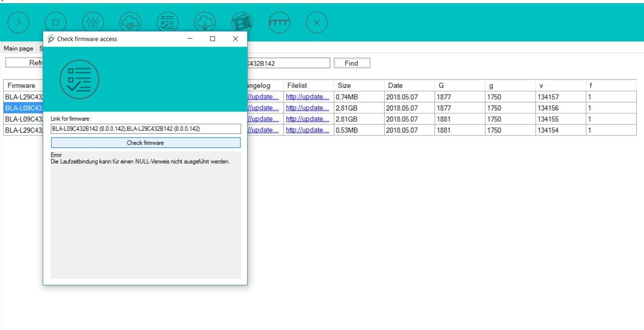The image size is (644, 330).
Task: Click version cell 134156
Action: pos(561,108)
